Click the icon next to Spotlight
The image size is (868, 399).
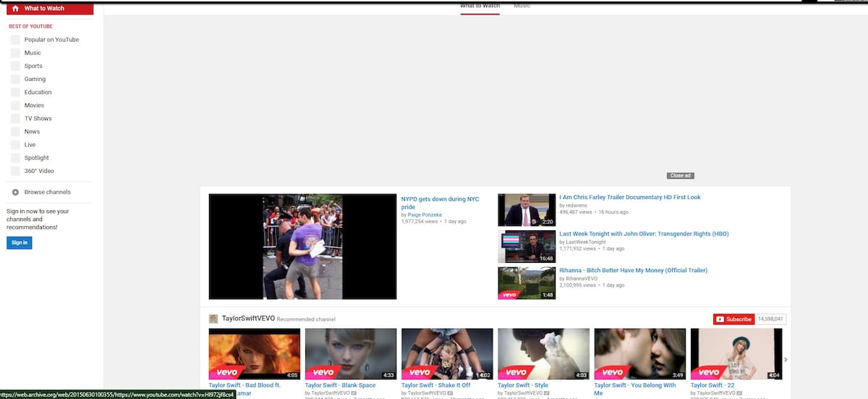point(15,158)
